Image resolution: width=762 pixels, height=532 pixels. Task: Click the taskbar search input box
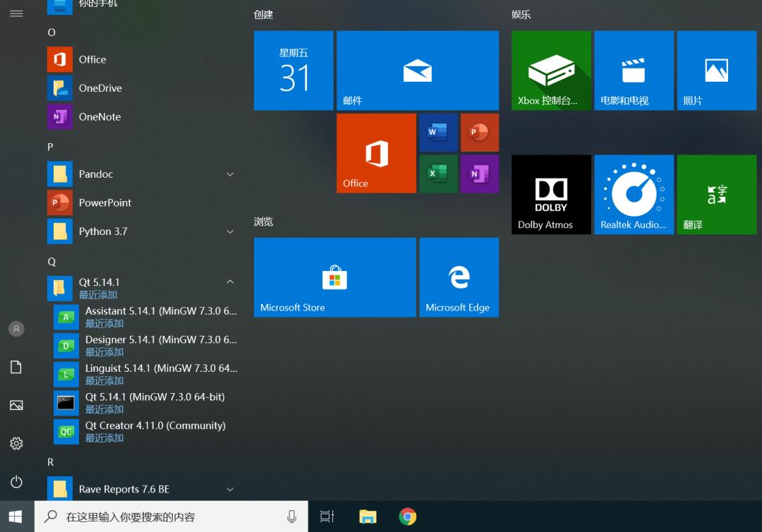(169, 517)
